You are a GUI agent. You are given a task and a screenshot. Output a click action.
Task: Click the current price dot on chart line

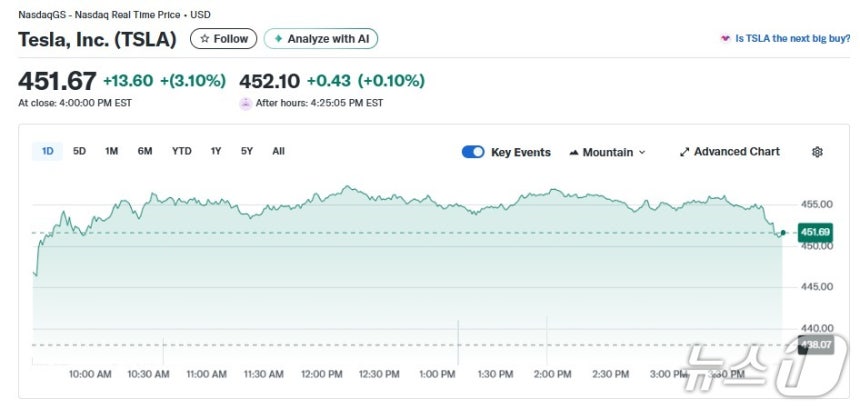tap(782, 232)
